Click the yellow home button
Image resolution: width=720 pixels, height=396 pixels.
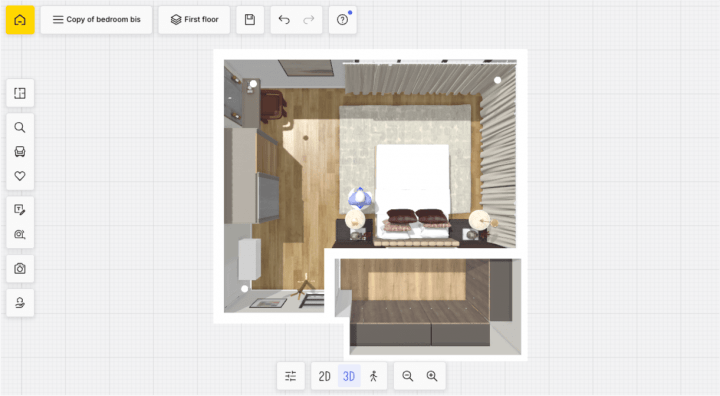pos(20,20)
